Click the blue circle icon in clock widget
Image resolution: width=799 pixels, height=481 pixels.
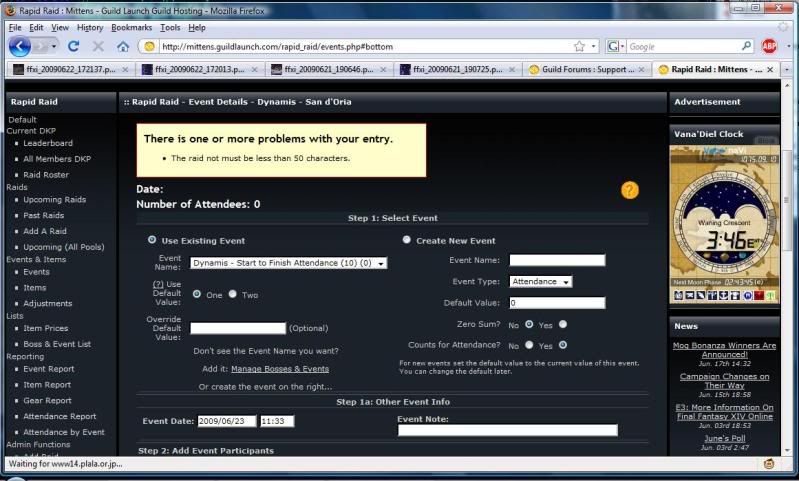[x=747, y=296]
